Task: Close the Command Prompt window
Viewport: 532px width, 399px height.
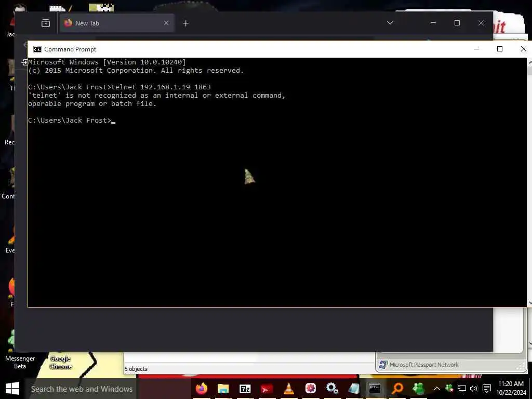Action: tap(524, 49)
